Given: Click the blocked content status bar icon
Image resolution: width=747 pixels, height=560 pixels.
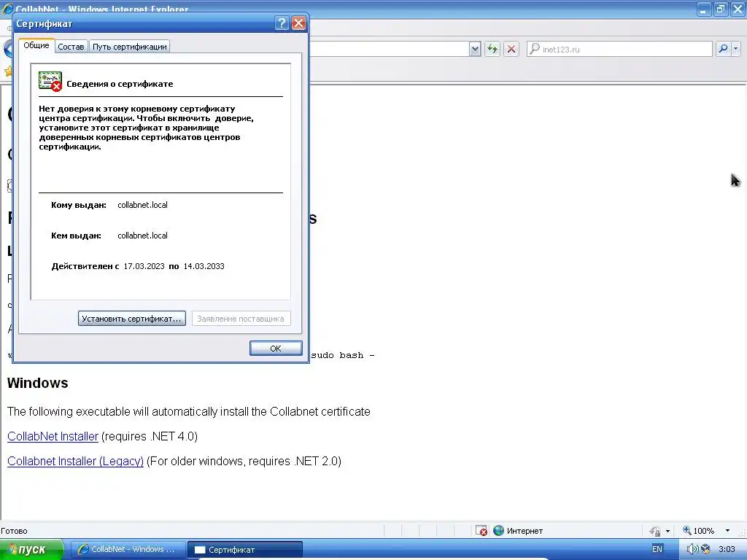Looking at the screenshot, I should 481,531.
